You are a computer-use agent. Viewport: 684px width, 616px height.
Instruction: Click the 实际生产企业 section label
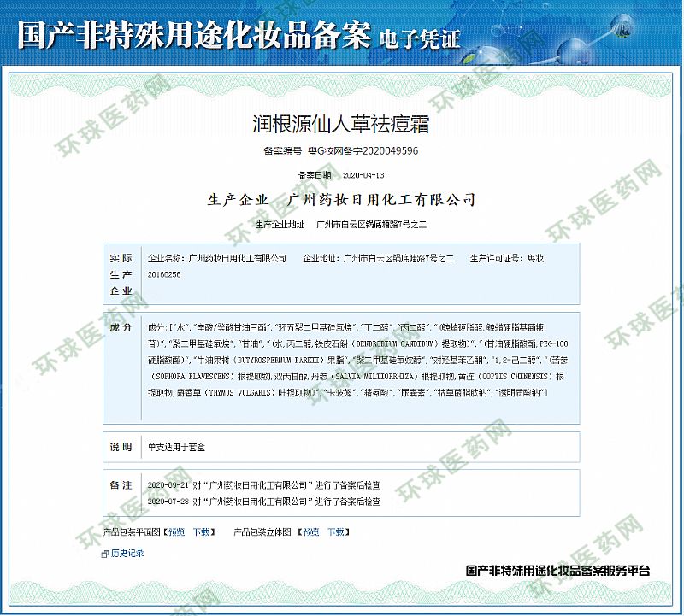(x=121, y=273)
